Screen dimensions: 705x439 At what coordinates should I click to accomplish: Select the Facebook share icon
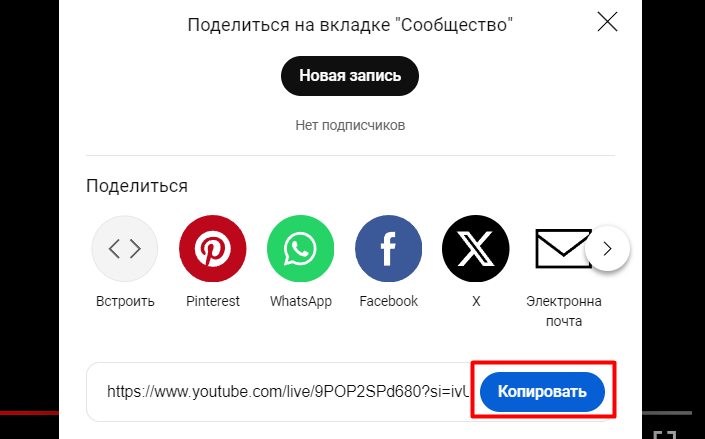coord(388,249)
